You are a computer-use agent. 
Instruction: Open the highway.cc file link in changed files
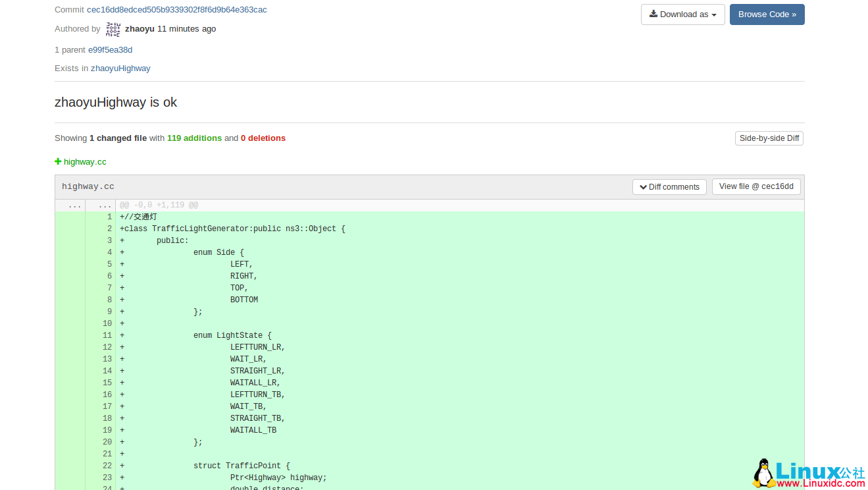[x=84, y=161]
